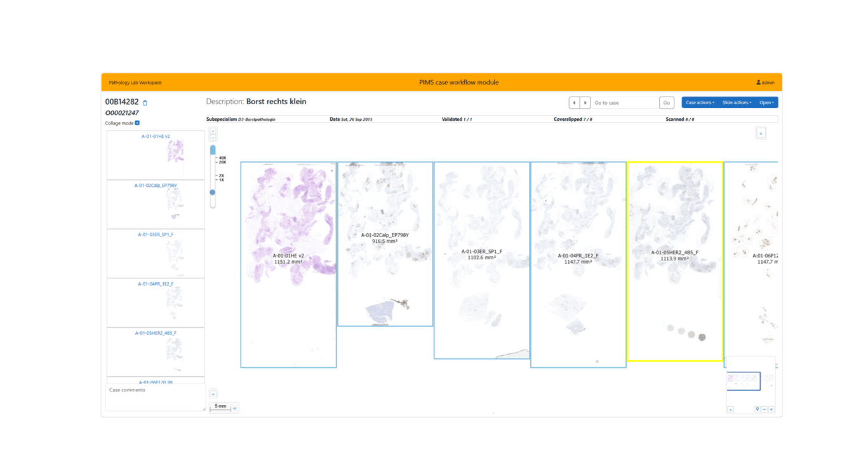This screenshot has height=469, width=868.
Task: Copy case number 00B14282 with clipboard icon
Action: 145,103
